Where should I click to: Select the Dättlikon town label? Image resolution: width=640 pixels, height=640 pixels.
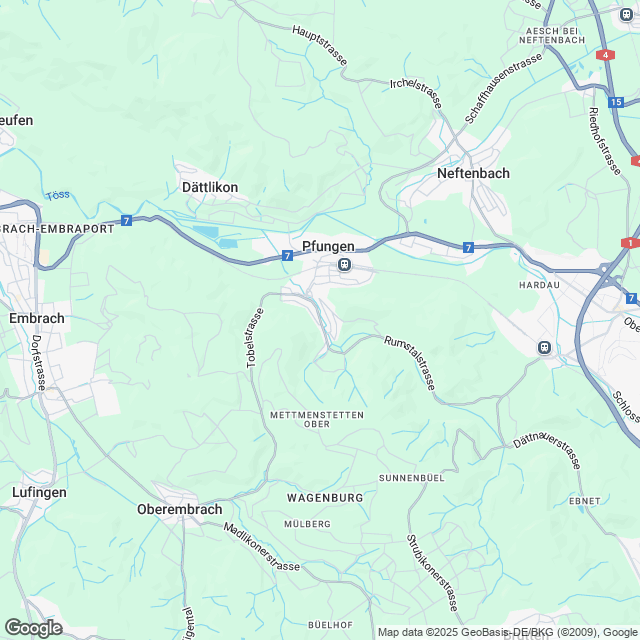210,187
